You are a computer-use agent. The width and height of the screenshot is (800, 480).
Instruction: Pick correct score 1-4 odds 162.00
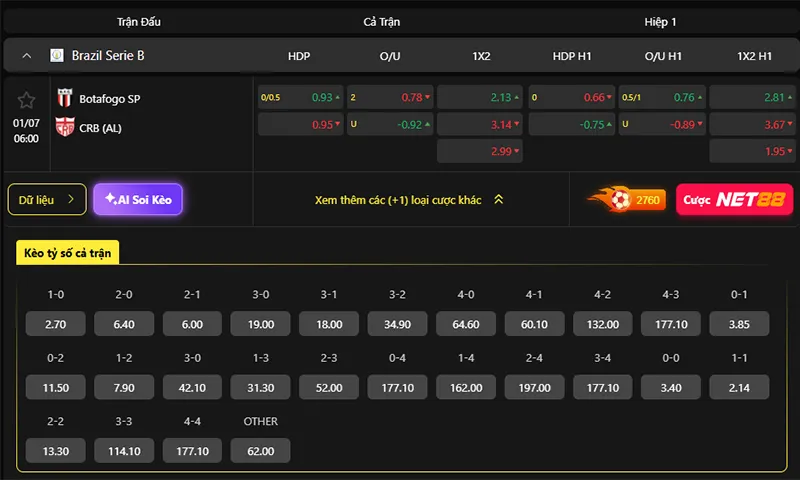[466, 388]
